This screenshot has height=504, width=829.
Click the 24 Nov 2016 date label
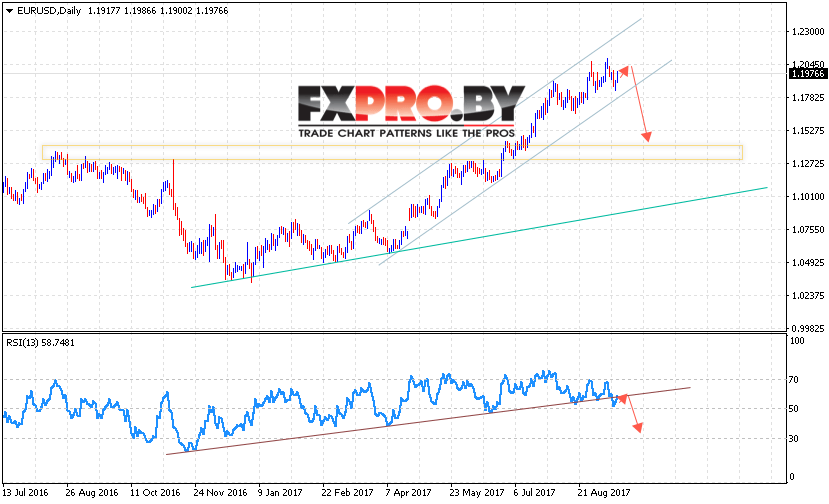(220, 492)
